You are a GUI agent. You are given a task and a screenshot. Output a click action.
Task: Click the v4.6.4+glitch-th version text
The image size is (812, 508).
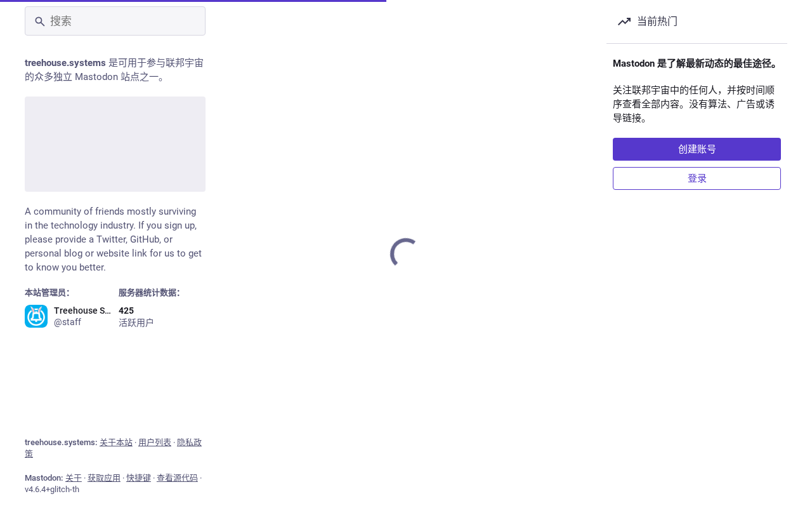click(52, 489)
